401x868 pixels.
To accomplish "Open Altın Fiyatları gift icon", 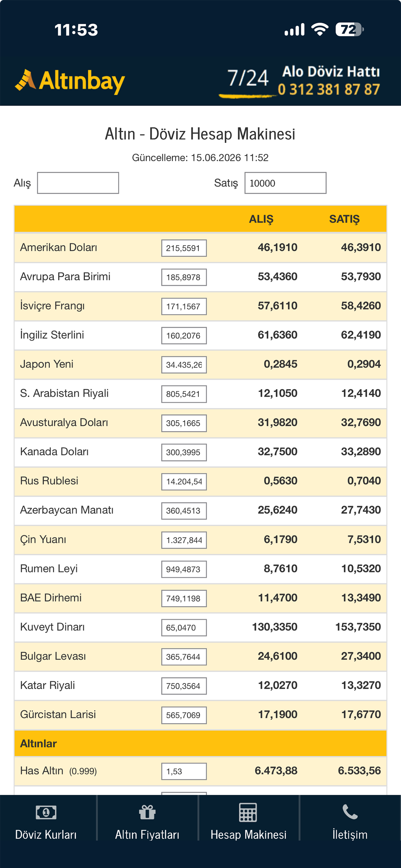I will pos(147,812).
